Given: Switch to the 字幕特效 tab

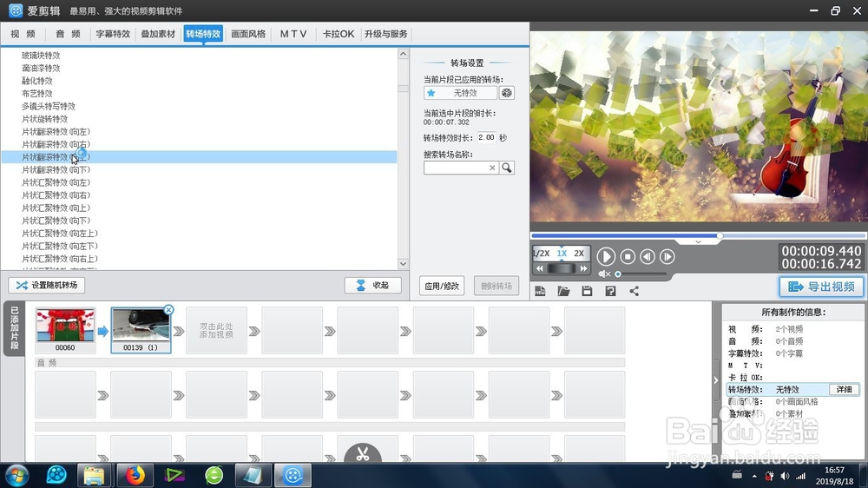Looking at the screenshot, I should (113, 34).
